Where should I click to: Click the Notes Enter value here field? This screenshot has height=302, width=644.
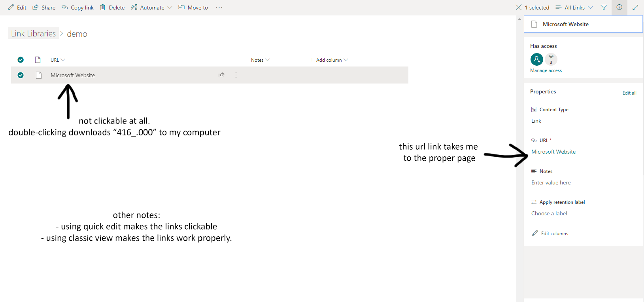[551, 182]
